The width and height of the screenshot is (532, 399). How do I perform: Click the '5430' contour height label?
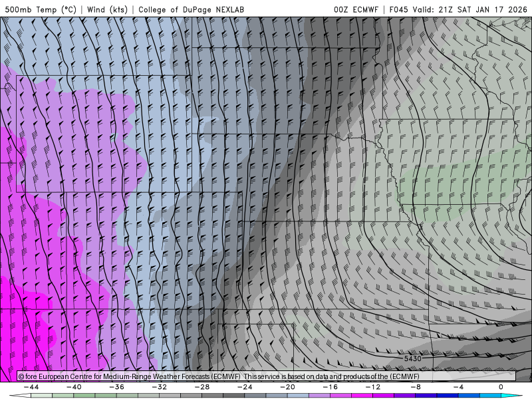tap(412, 358)
